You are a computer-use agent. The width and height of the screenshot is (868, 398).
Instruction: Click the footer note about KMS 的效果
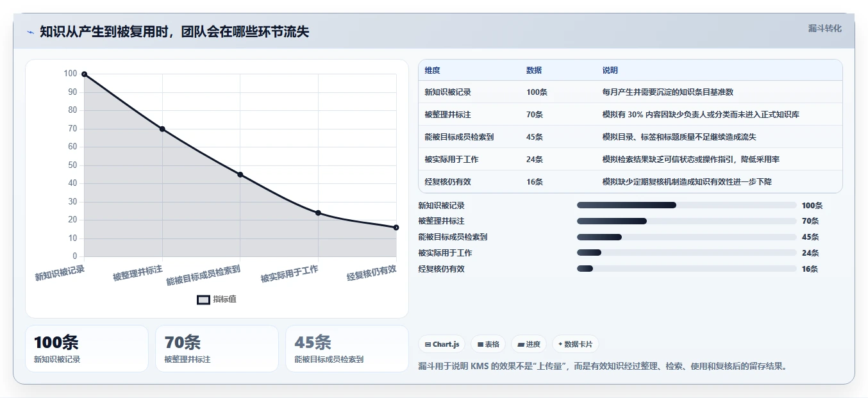[x=603, y=367]
